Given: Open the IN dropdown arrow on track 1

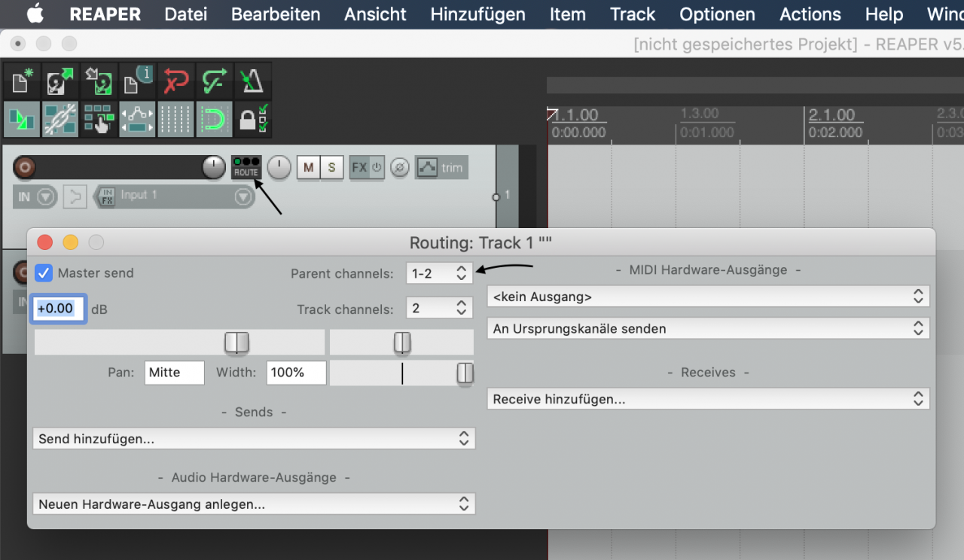Looking at the screenshot, I should (47, 197).
